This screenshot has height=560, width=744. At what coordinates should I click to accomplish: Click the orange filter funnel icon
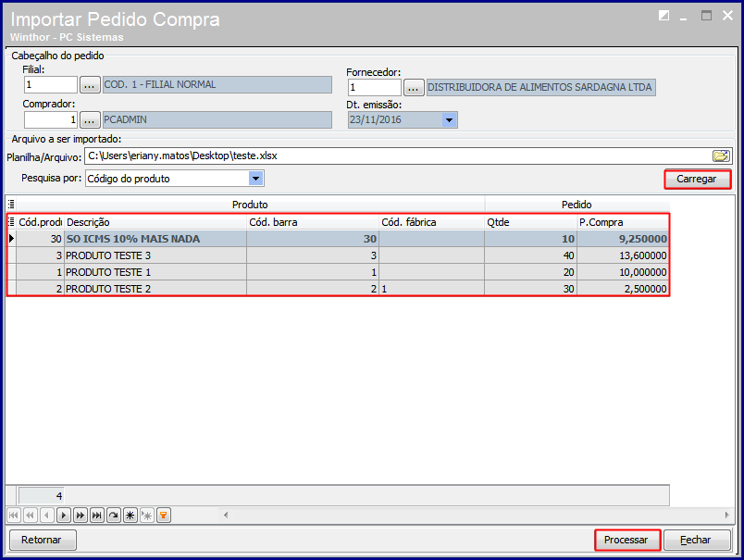pyautogui.click(x=163, y=515)
